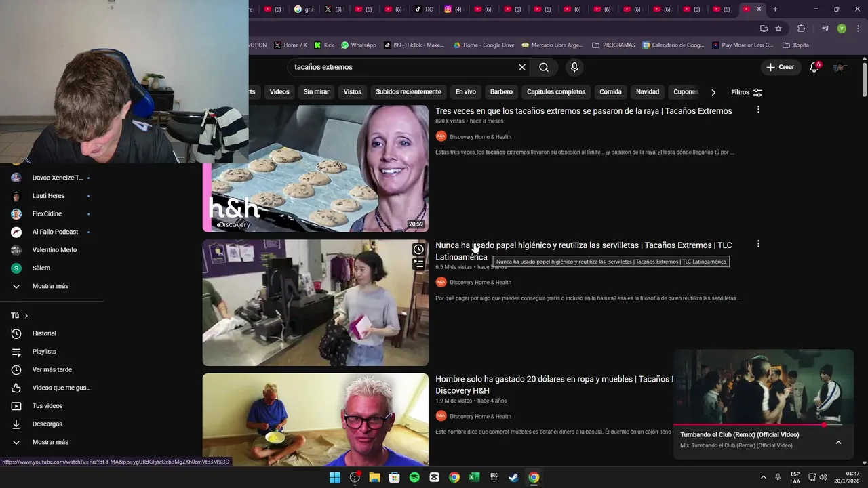Open Chrome extensions puzzle icon
The width and height of the screenshot is (868, 488).
(x=802, y=28)
